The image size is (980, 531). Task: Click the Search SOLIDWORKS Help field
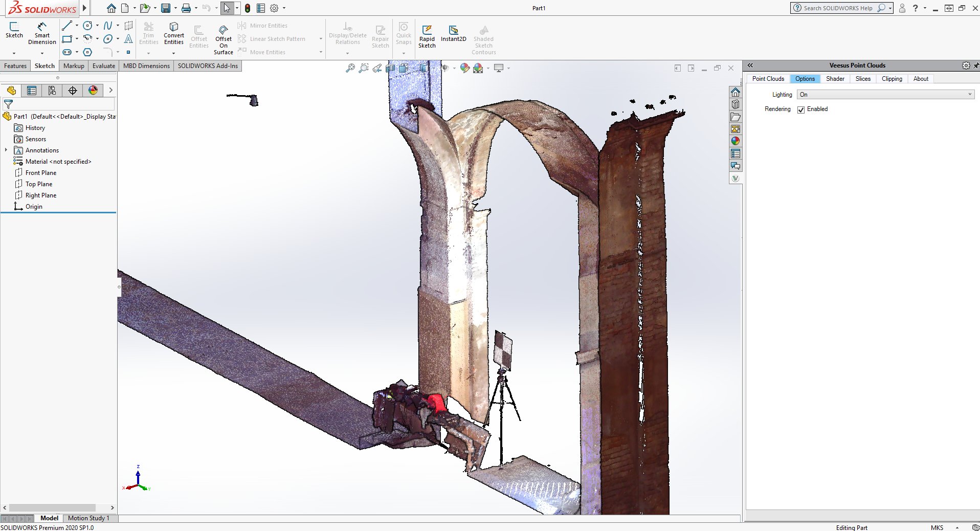837,8
